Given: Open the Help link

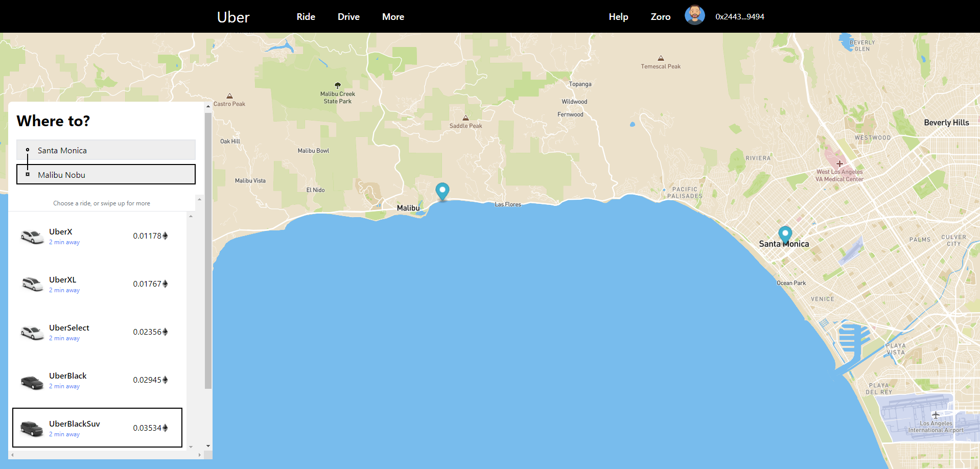Looking at the screenshot, I should [x=618, y=17].
